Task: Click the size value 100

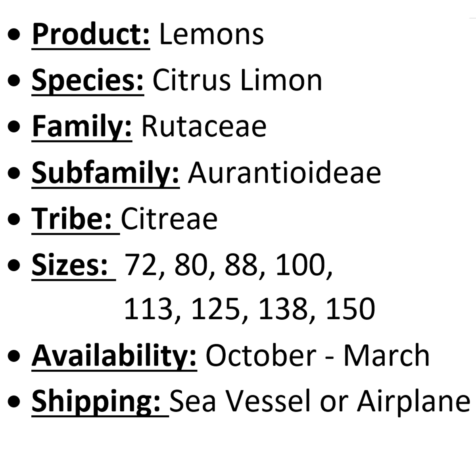Action: (x=301, y=265)
